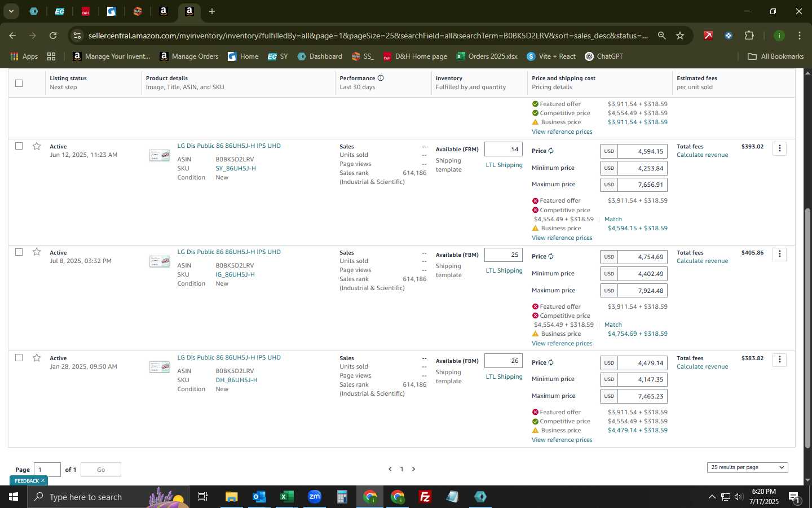
Task: Open Chrome three-dot menu
Action: coord(800,36)
